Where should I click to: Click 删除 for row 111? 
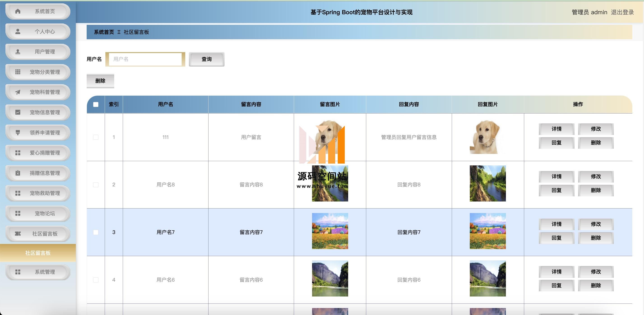[x=596, y=143]
